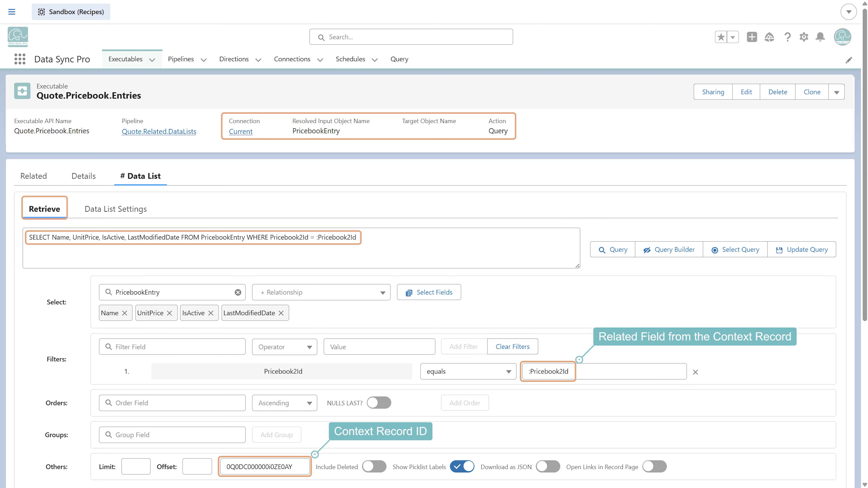Switch to the Data List Settings tab
868x488 pixels.
click(116, 209)
